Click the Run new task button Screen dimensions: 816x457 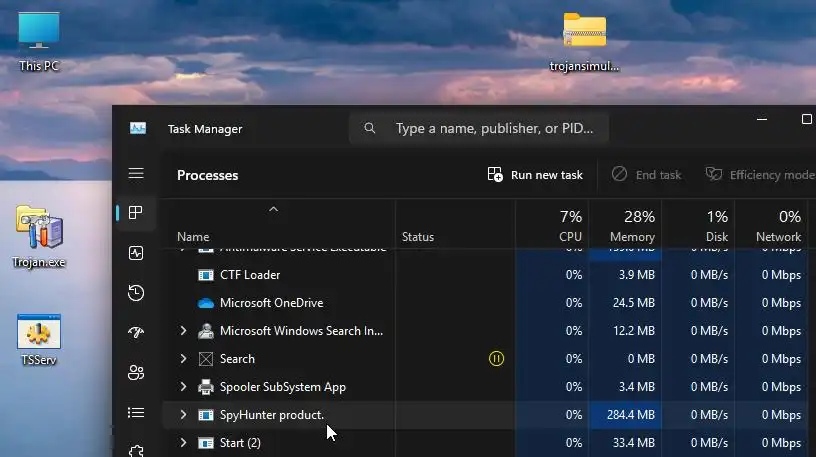[535, 175]
